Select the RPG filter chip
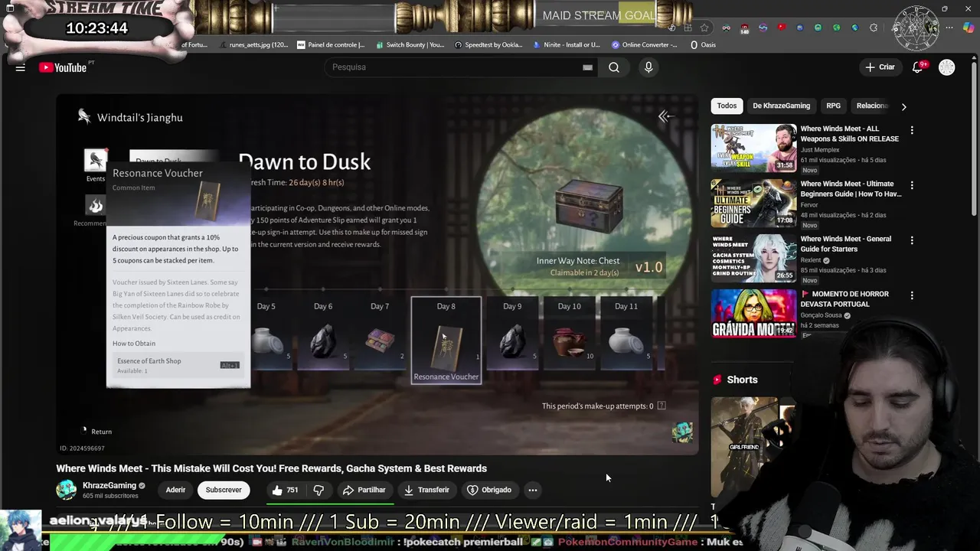Viewport: 980px width, 551px height. 833,106
